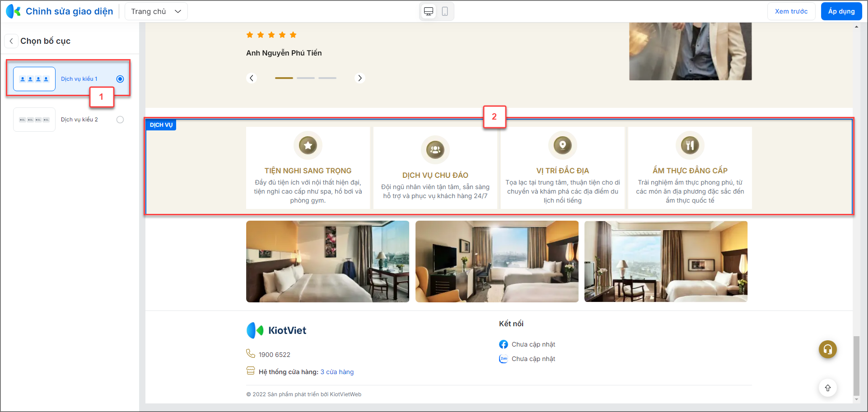Click the scrollbar down arrow
Viewport: 868px width, 412px height.
click(856, 400)
